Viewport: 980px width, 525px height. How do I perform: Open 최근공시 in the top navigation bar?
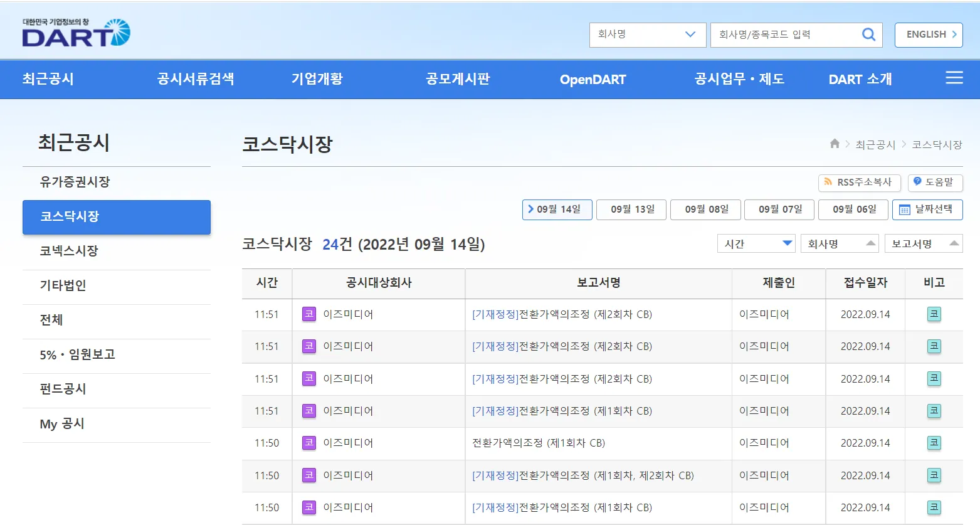[x=48, y=79]
